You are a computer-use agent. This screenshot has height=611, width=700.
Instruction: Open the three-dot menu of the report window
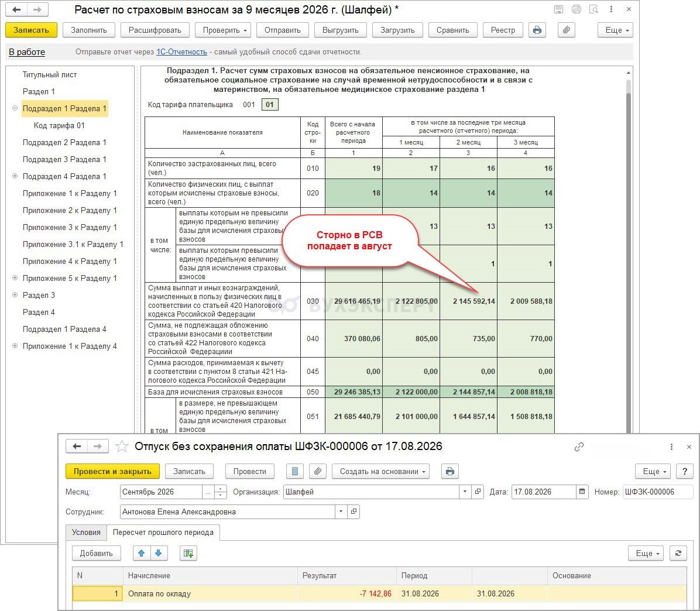(611, 9)
